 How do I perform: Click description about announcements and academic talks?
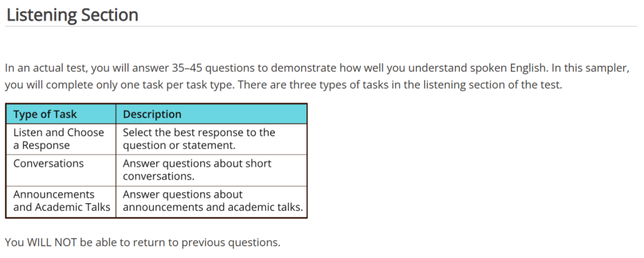[212, 202]
